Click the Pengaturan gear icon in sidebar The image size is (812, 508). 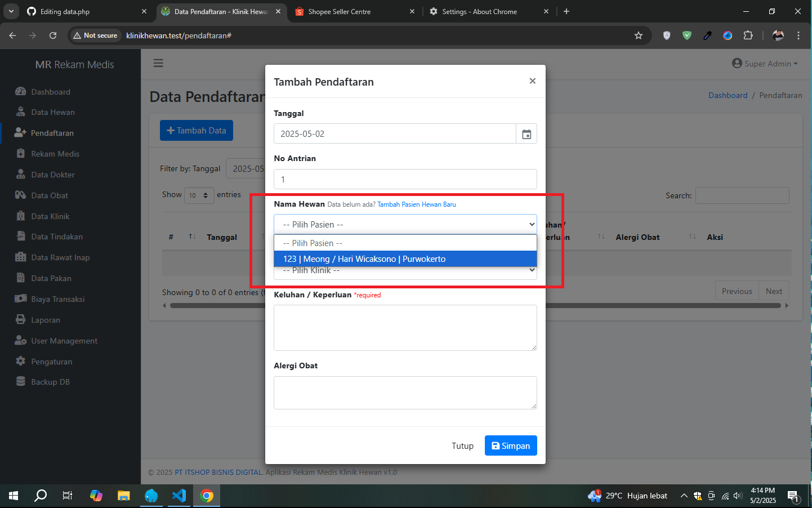[21, 362]
